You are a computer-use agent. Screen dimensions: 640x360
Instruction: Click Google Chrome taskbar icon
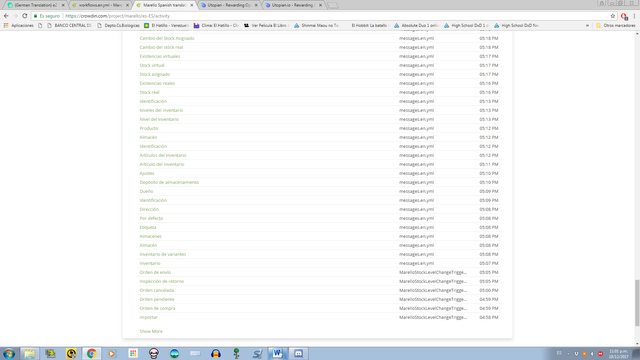[x=91, y=353]
